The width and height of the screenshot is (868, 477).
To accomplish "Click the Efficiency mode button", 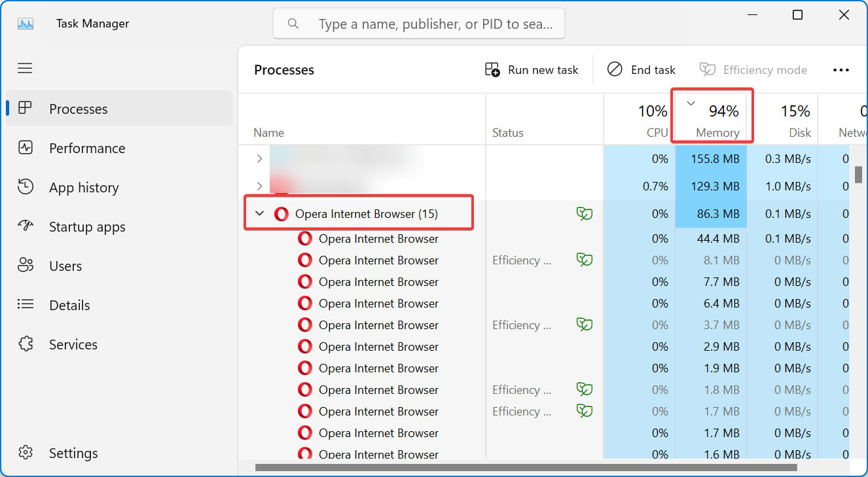I will point(753,70).
